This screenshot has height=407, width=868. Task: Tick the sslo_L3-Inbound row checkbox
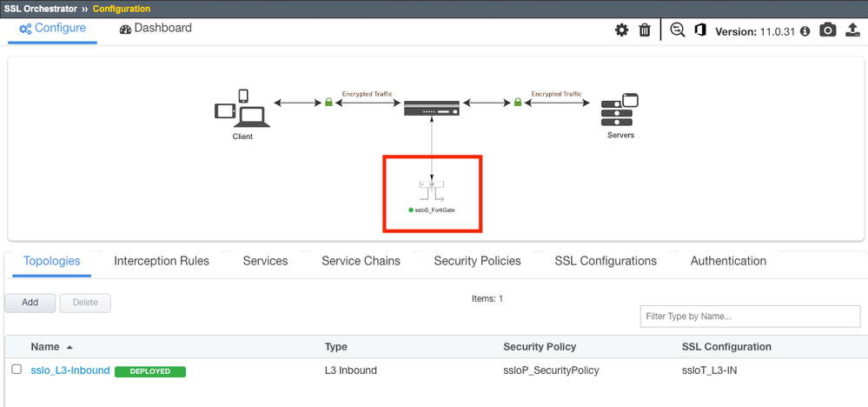click(17, 370)
